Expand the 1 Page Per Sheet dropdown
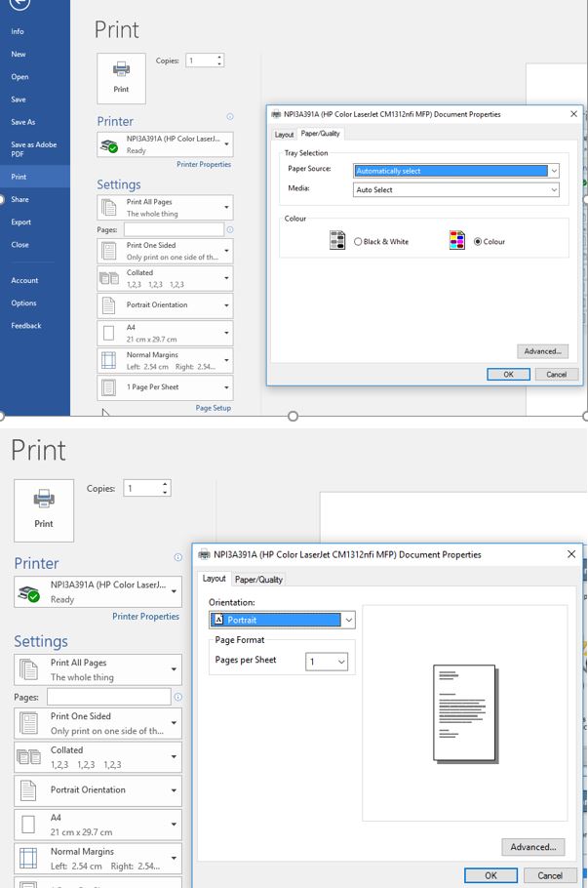This screenshot has height=888, width=588. pyautogui.click(x=227, y=388)
